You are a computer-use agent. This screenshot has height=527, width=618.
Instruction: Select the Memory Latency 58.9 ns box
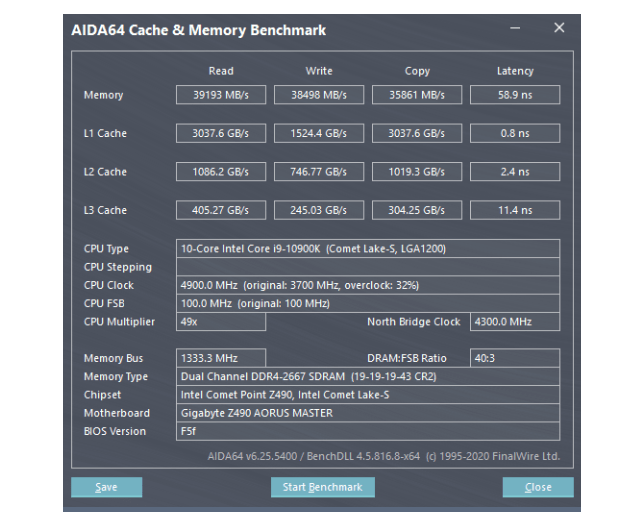click(514, 95)
